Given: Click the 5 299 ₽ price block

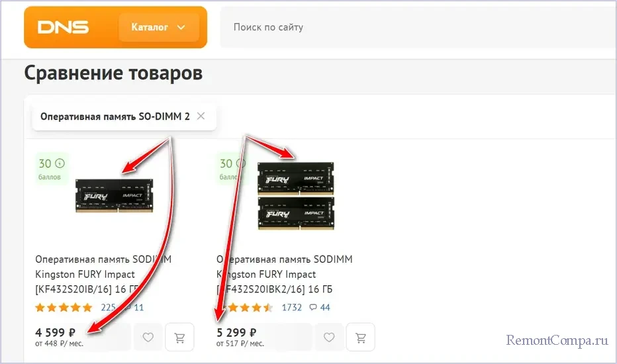Looking at the screenshot, I should (x=240, y=338).
